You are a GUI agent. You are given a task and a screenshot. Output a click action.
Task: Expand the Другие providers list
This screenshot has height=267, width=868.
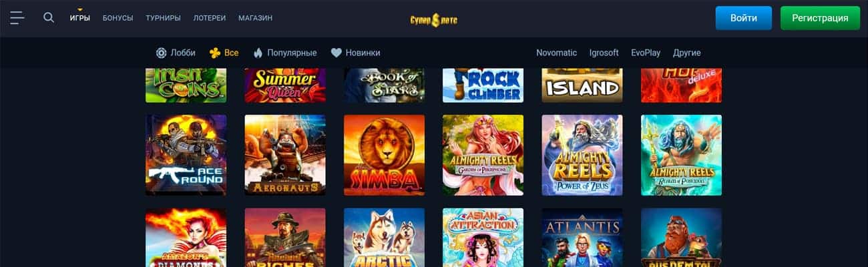click(686, 53)
